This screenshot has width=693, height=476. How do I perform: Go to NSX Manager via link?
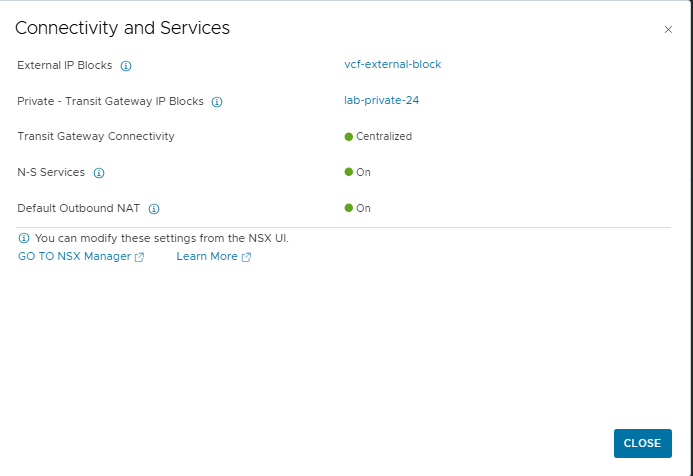[x=74, y=256]
